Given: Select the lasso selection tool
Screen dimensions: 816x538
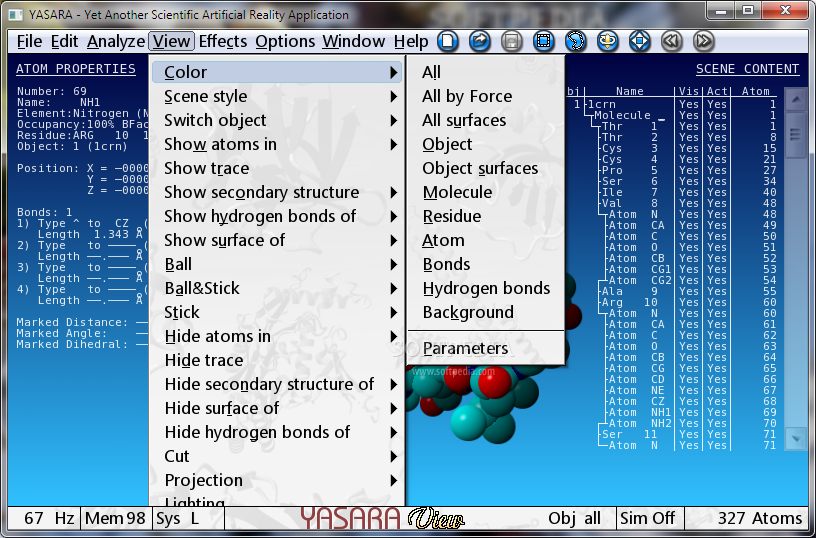Looking at the screenshot, I should pos(576,41).
